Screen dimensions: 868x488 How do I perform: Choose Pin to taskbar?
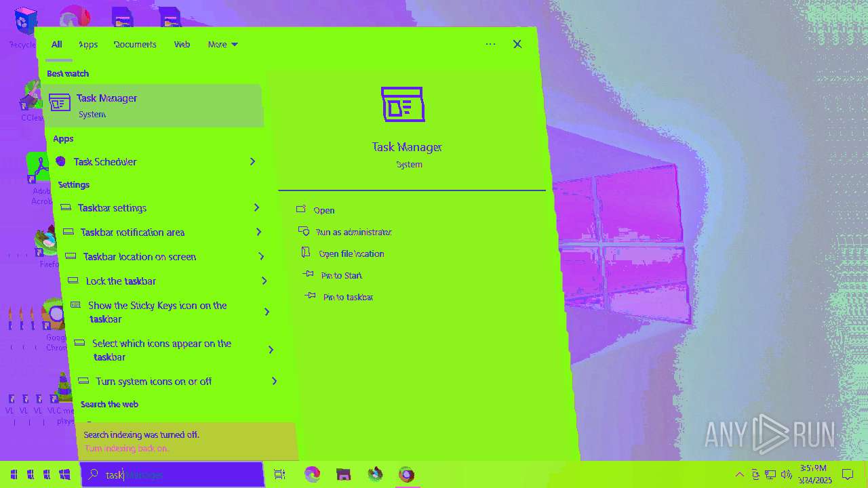point(348,297)
